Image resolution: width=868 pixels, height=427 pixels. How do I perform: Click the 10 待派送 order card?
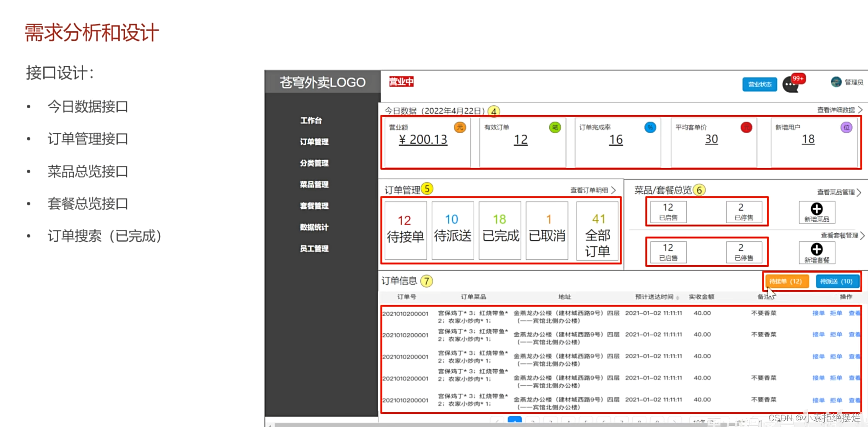click(x=453, y=230)
